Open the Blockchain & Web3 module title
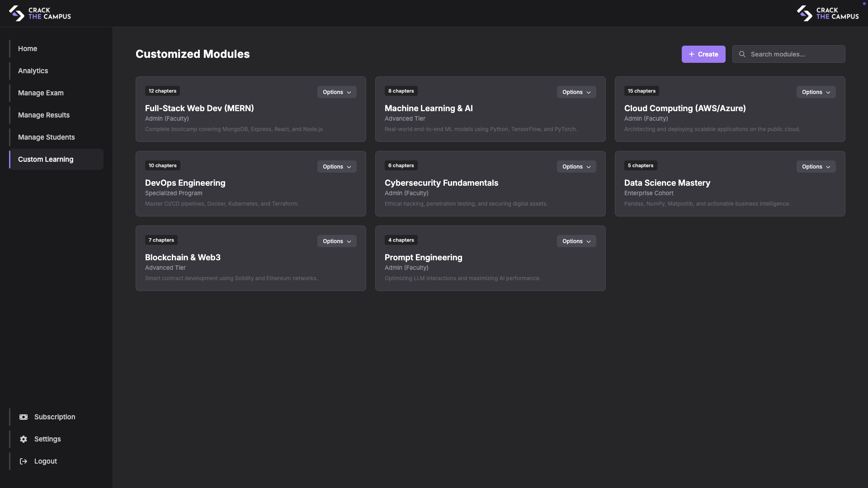The width and height of the screenshot is (868, 488). point(183,258)
